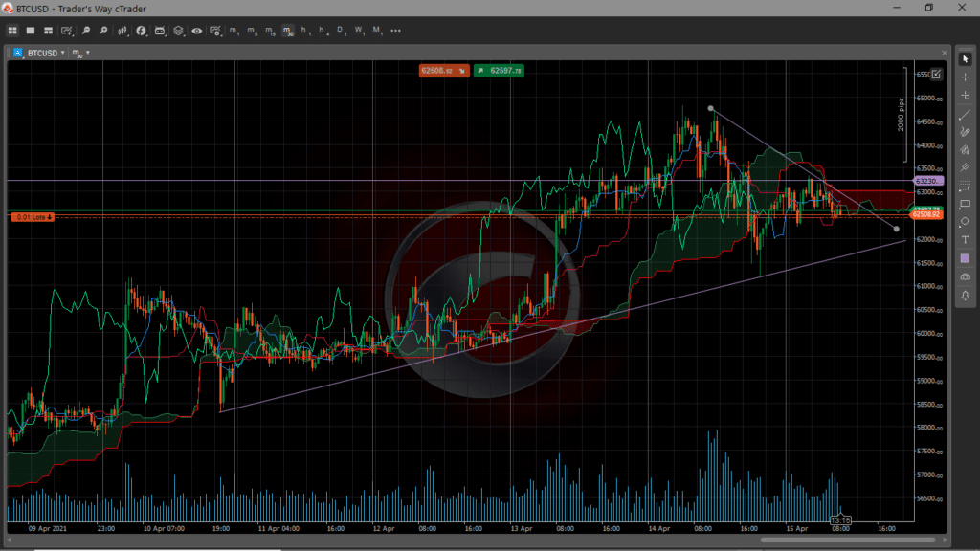Create a price alert with bell icon
The height and width of the screenshot is (551, 980).
965,296
